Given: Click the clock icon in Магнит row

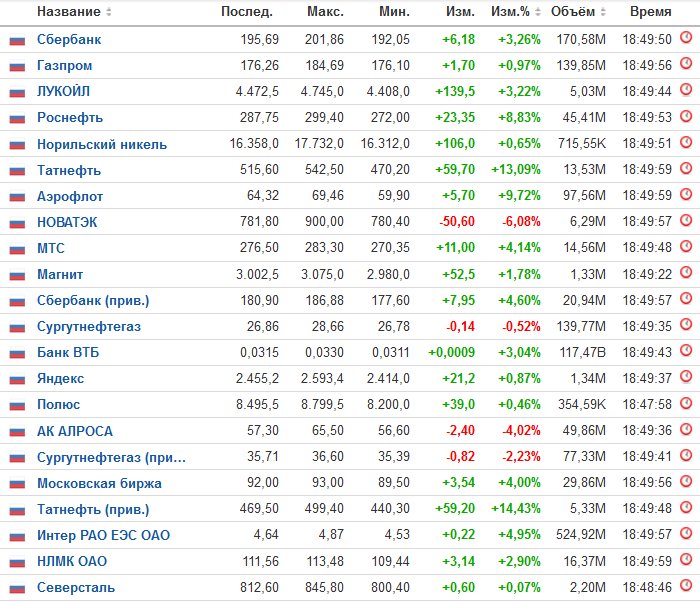Looking at the screenshot, I should click(x=686, y=272).
